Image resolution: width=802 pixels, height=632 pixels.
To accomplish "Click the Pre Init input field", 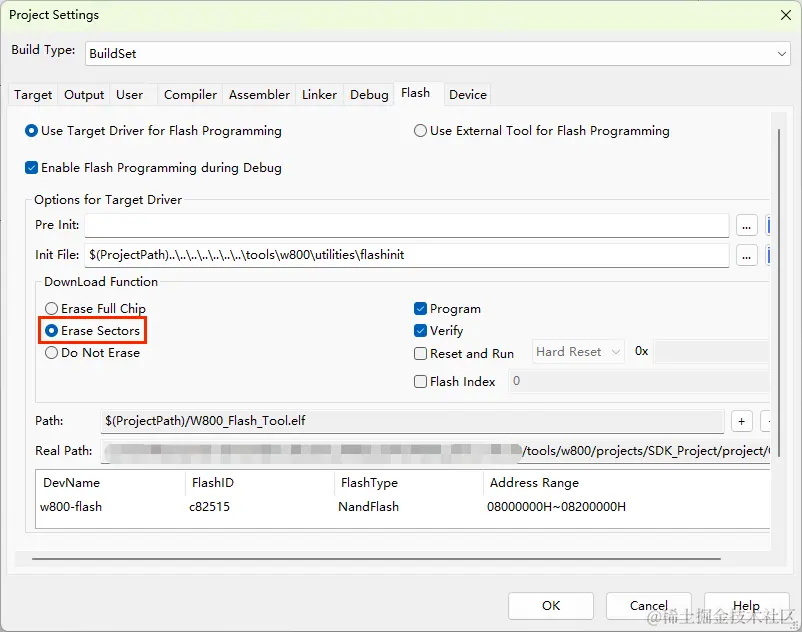I will pos(407,225).
